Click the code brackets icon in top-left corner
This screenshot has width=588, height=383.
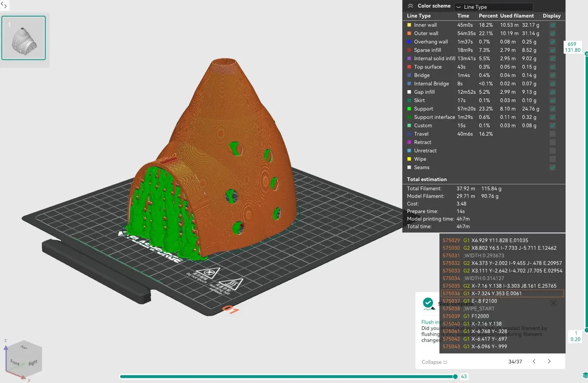pos(4,6)
